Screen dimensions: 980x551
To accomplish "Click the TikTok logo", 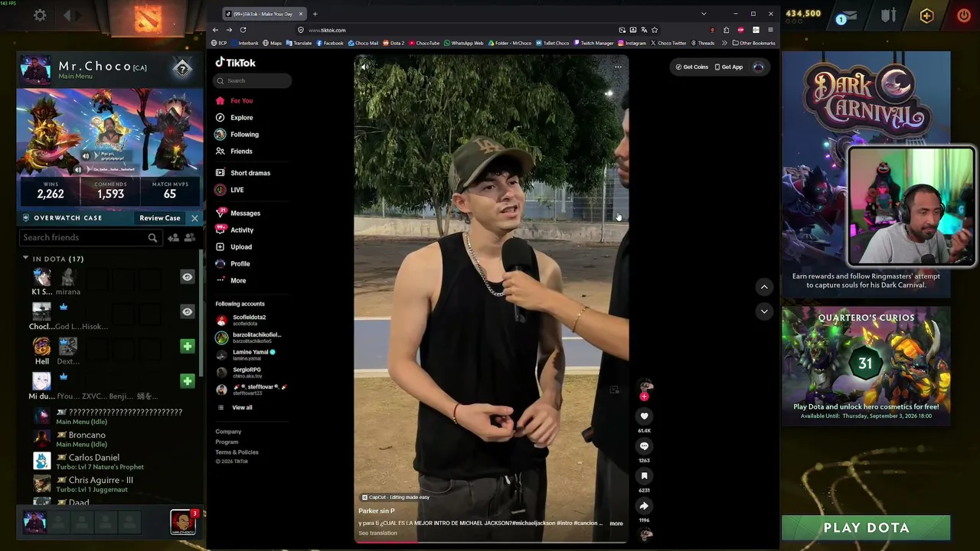I will click(235, 63).
